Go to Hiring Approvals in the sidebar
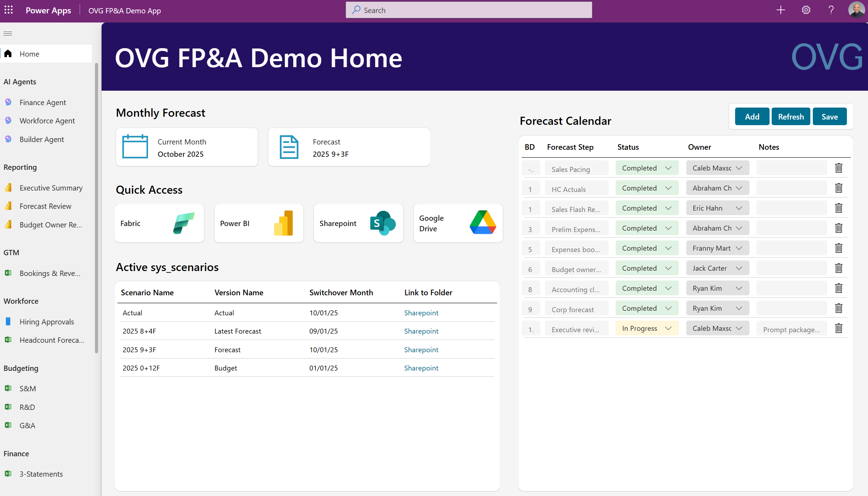This screenshot has height=496, width=868. [x=47, y=322]
